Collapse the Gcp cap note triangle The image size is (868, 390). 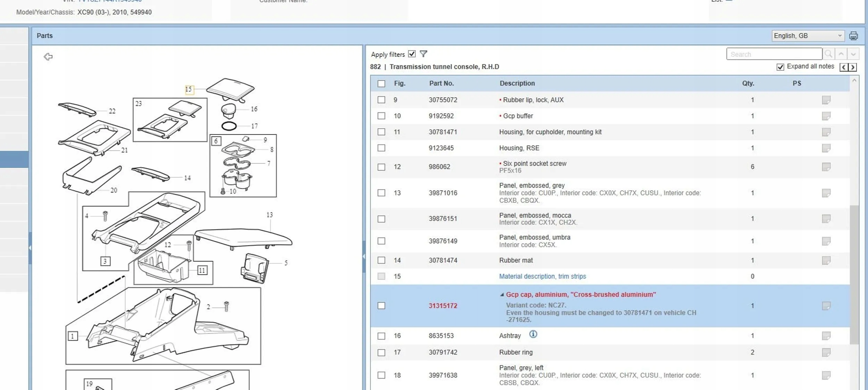click(x=502, y=295)
